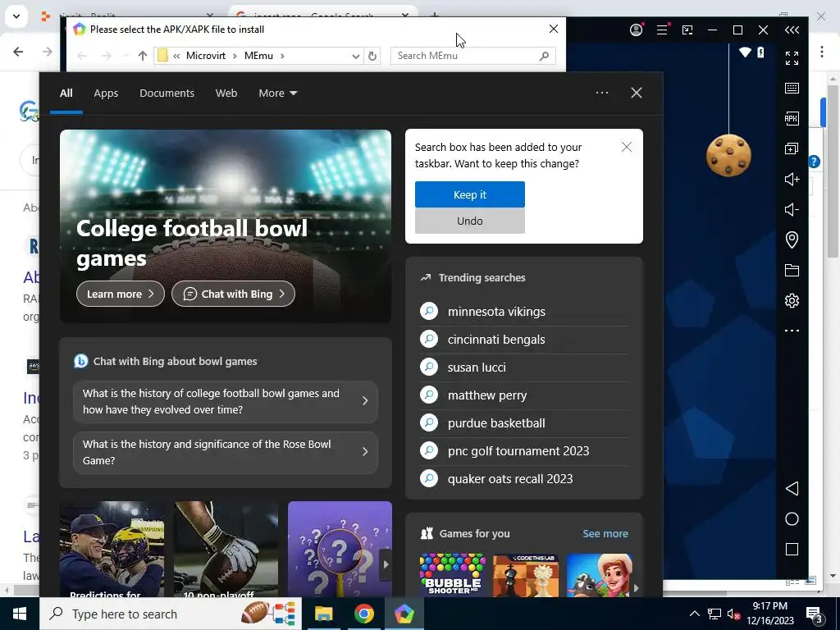Decrease MEmu volume with speaker minus icon
840x630 pixels.
pos(792,209)
